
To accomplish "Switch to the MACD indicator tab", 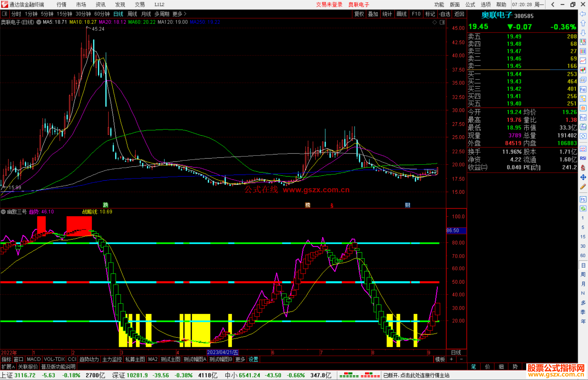I will pos(34,359).
